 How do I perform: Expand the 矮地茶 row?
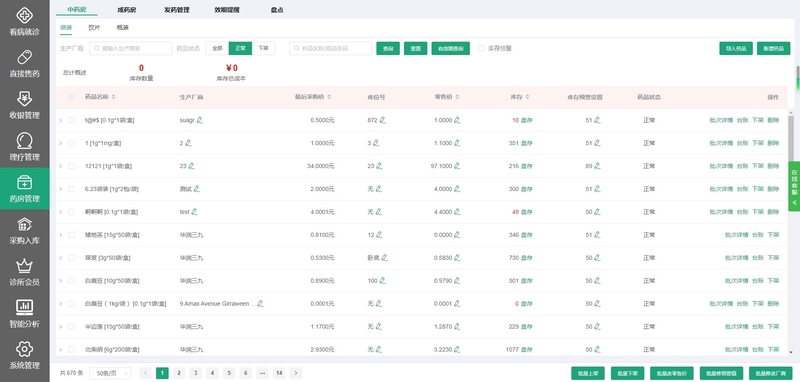pos(60,235)
